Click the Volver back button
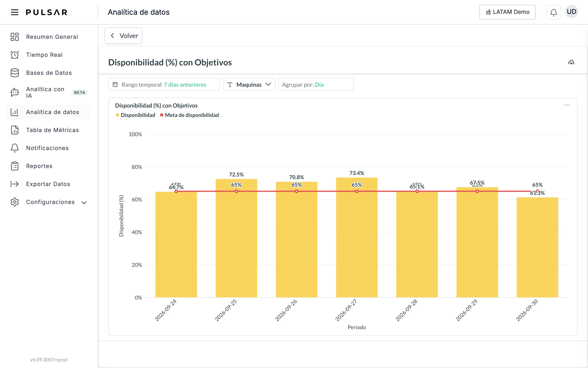The image size is (588, 368). [x=123, y=36]
